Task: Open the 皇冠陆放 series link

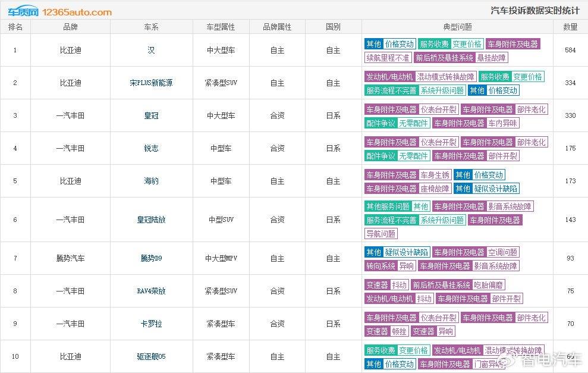Action: pyautogui.click(x=151, y=220)
